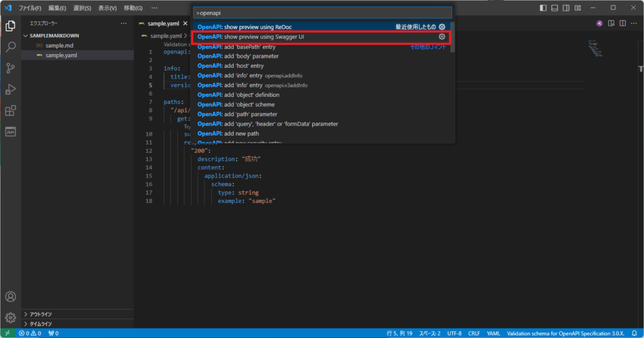Select sample.yaml in the explorer

pyautogui.click(x=77, y=55)
